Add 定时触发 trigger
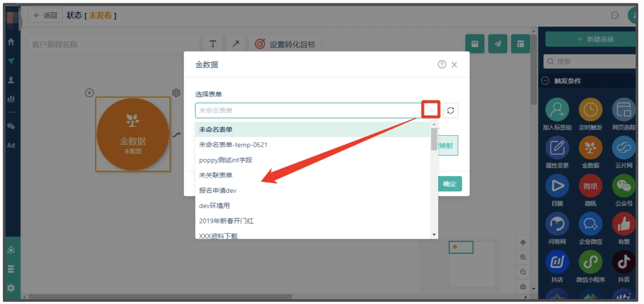Viewport: 644px width, 304px height. coord(590,114)
